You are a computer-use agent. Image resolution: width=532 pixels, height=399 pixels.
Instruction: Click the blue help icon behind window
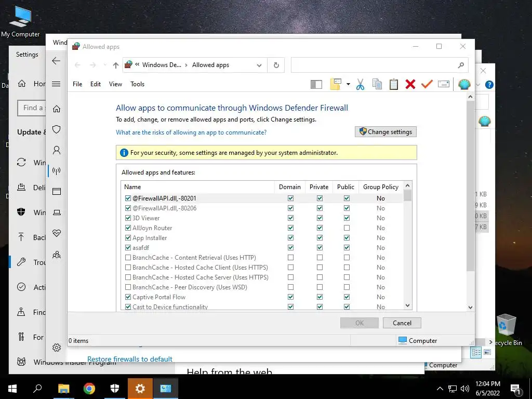[x=489, y=85]
